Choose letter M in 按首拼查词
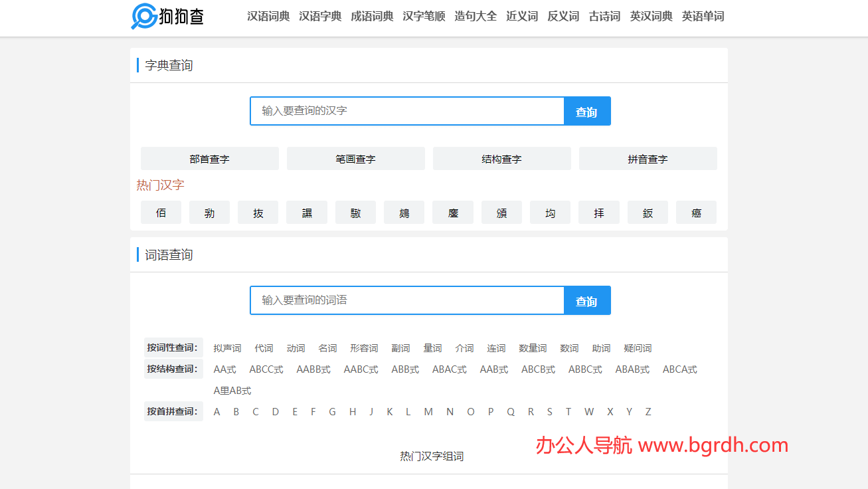 [428, 412]
